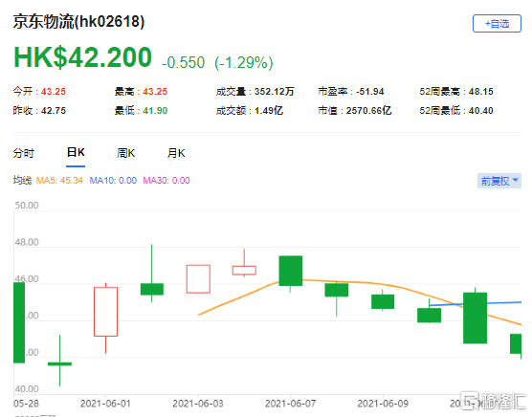Click the 48.00 price axis label

[x=27, y=242]
